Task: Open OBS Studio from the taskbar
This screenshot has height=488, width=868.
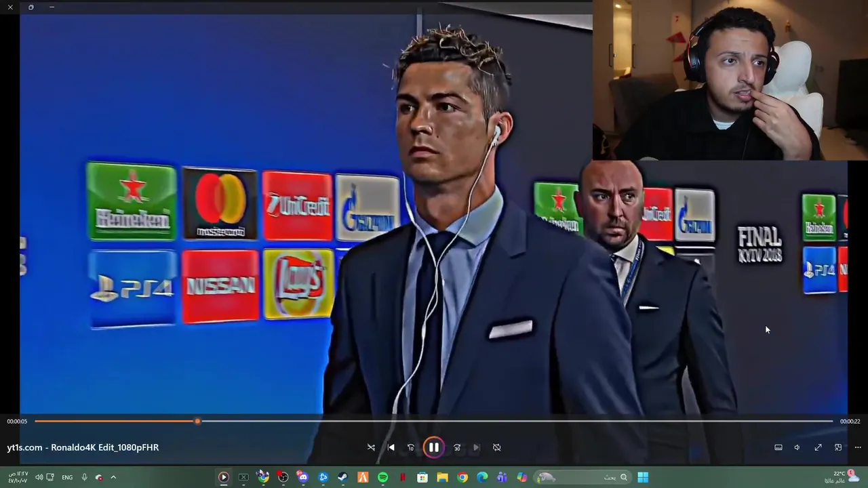Action: 283,477
